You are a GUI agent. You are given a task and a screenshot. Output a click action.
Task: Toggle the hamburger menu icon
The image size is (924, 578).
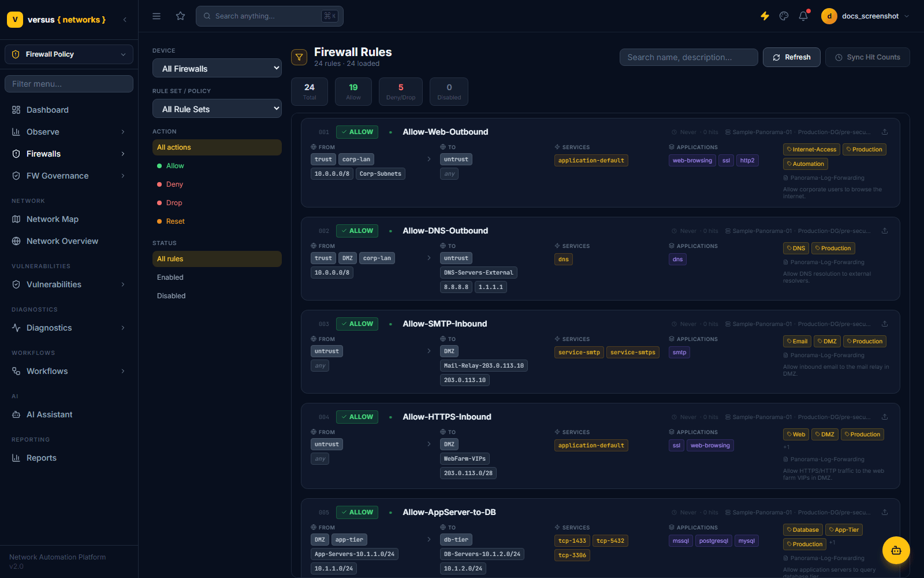pyautogui.click(x=157, y=16)
